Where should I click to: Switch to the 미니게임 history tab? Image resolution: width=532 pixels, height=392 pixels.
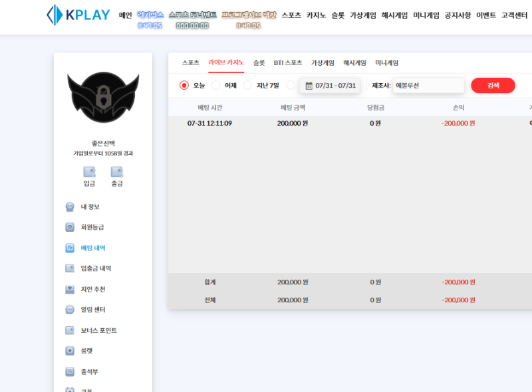coord(386,62)
